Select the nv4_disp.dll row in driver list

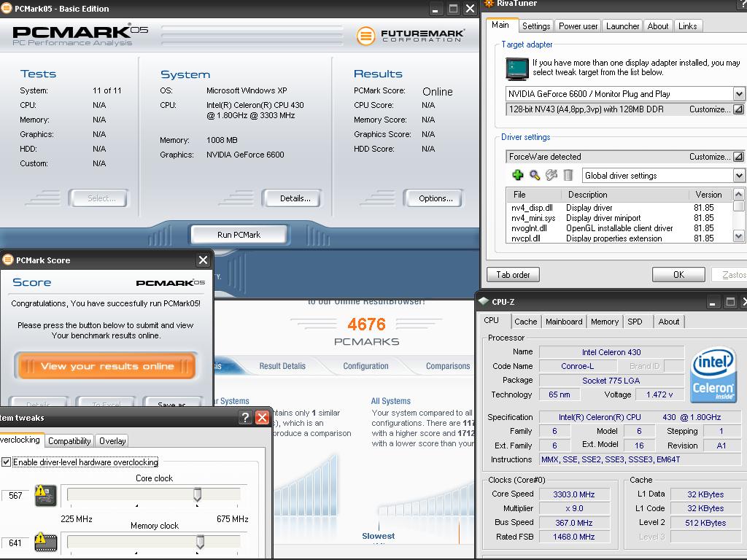pos(619,208)
